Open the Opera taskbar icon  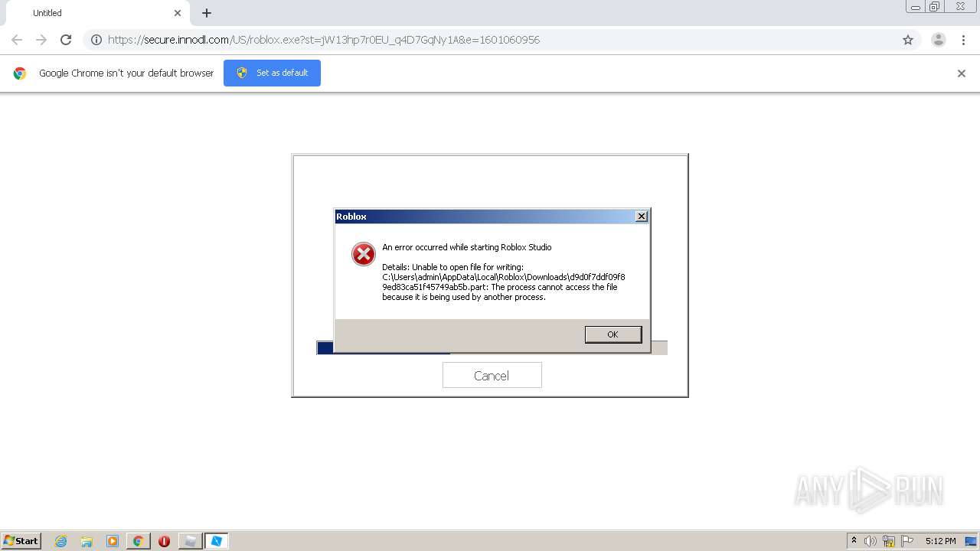(164, 541)
